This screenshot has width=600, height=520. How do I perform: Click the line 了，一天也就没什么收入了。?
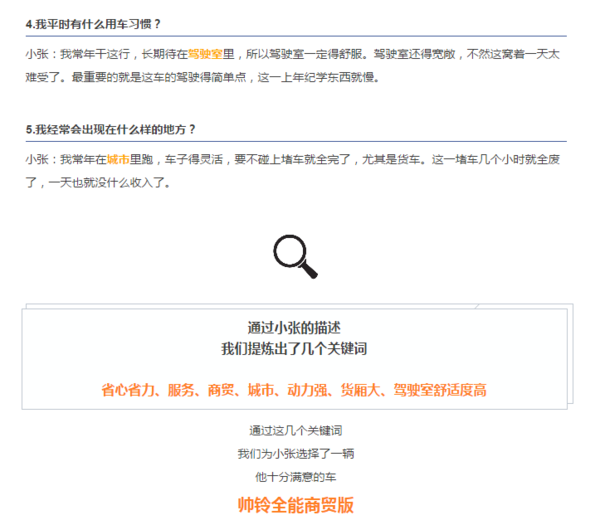98,183
